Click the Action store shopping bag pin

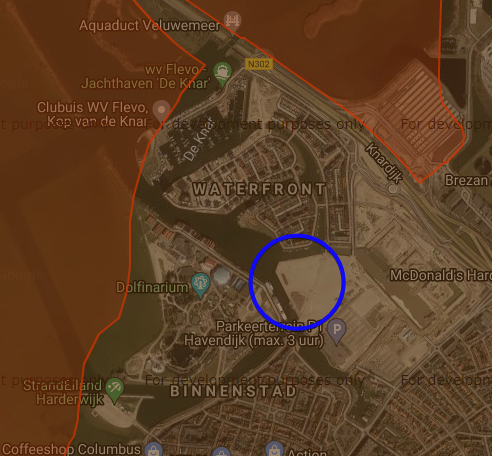(x=274, y=449)
